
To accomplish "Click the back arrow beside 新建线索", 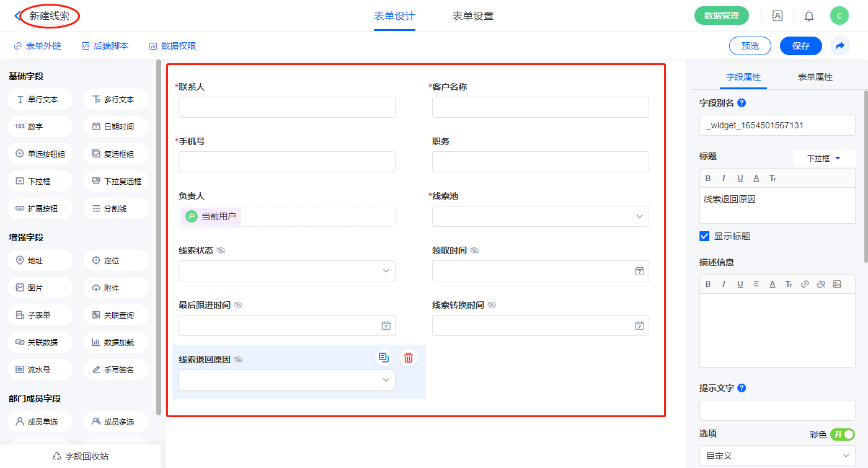I will [x=17, y=15].
